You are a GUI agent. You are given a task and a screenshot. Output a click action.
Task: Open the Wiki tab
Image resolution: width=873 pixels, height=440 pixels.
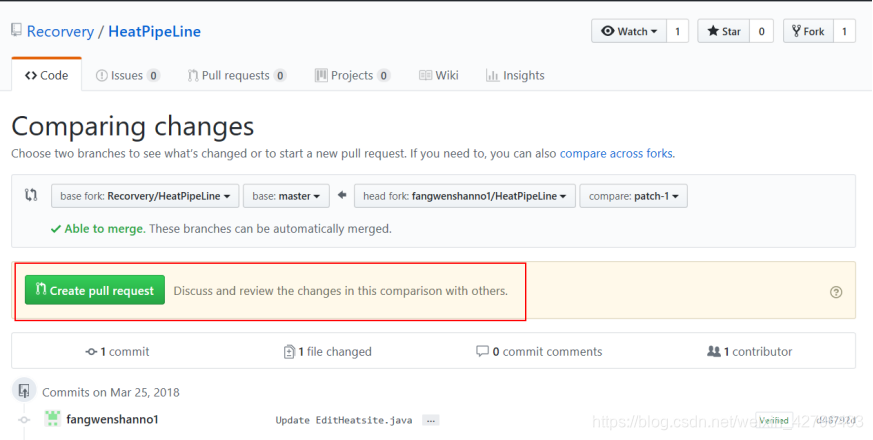point(439,75)
